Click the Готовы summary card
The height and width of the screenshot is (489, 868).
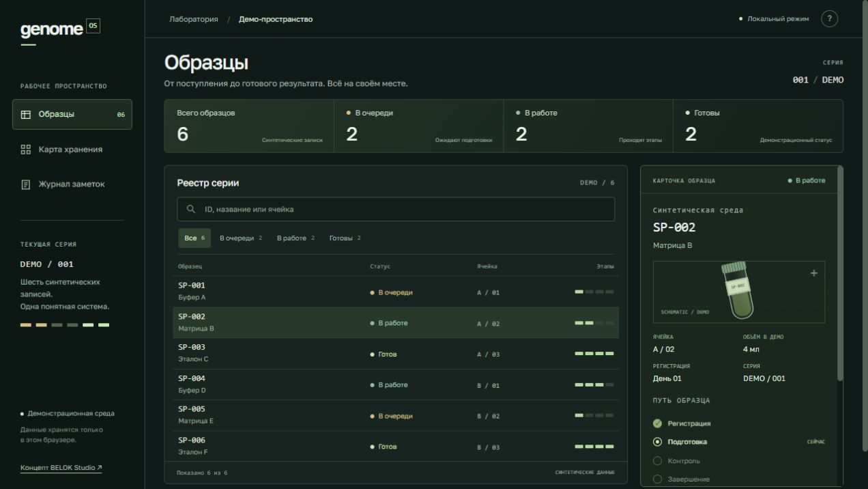point(758,126)
